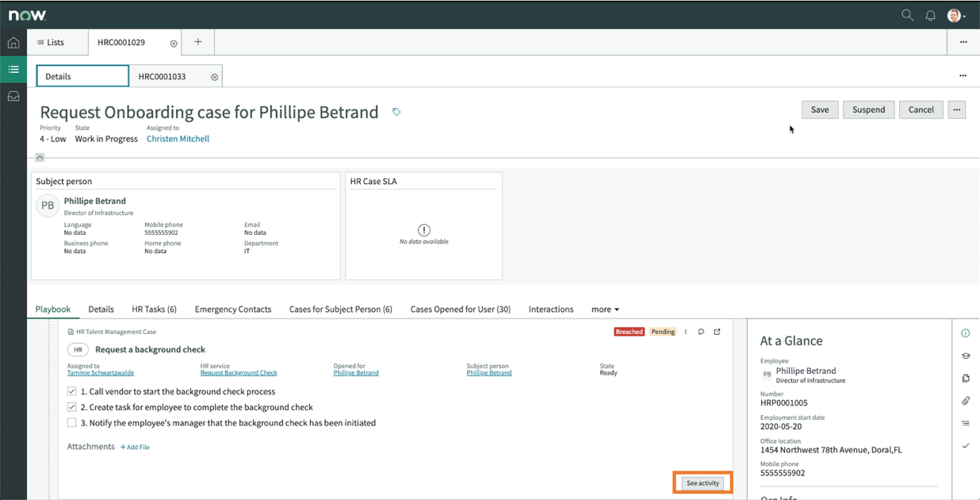This screenshot has width=980, height=500.
Task: Click the HR badge beside task title
Action: pos(78,349)
